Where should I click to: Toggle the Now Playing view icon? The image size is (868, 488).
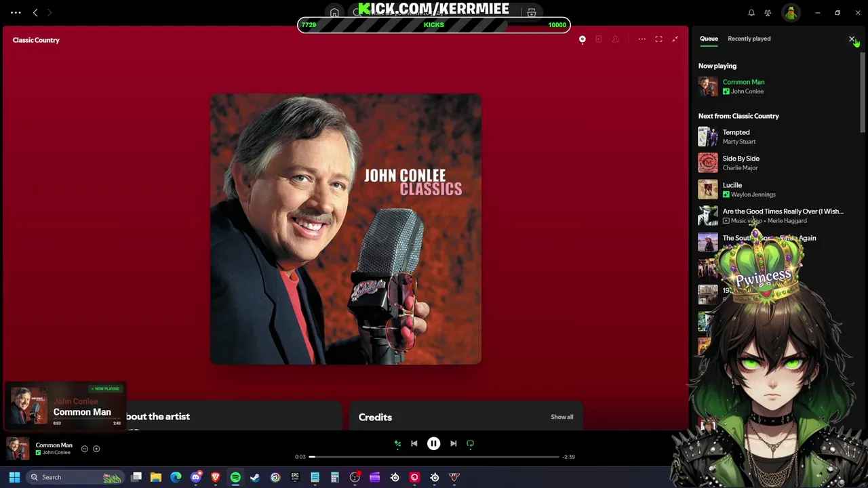[582, 39]
